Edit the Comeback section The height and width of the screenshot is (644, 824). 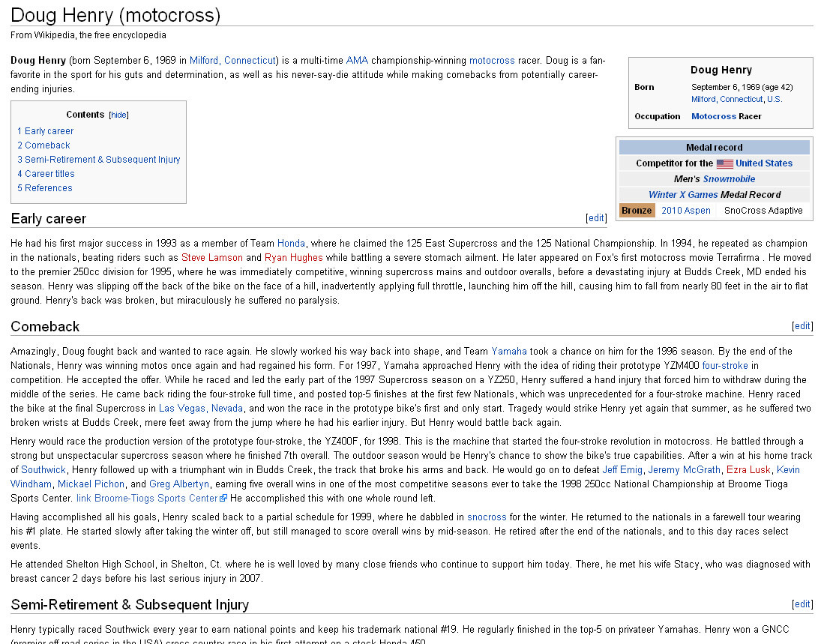click(x=802, y=325)
